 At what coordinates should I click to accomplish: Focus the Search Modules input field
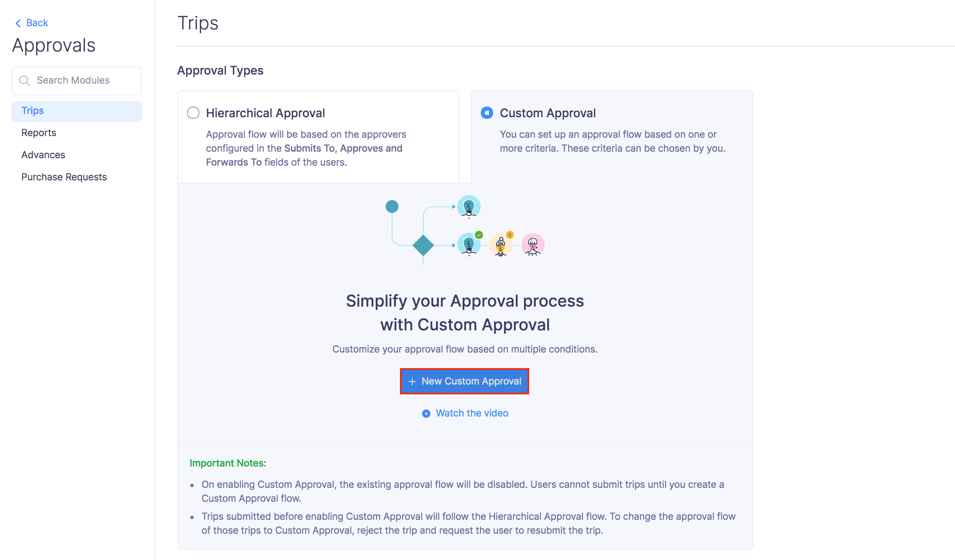tap(82, 80)
